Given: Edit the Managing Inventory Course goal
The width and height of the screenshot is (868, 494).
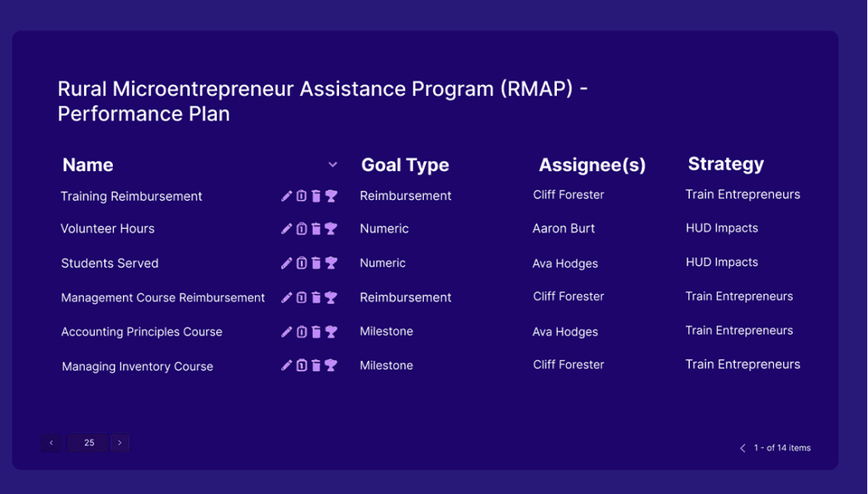Looking at the screenshot, I should (x=287, y=365).
